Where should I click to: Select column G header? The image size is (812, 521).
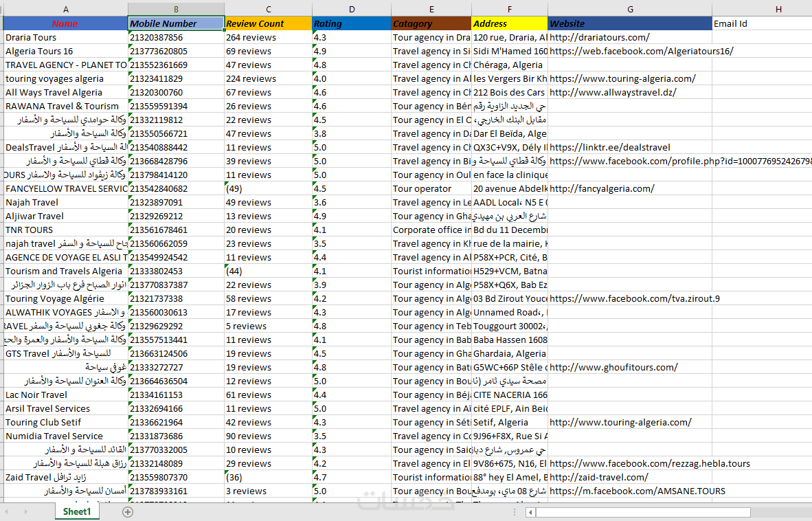click(x=630, y=9)
